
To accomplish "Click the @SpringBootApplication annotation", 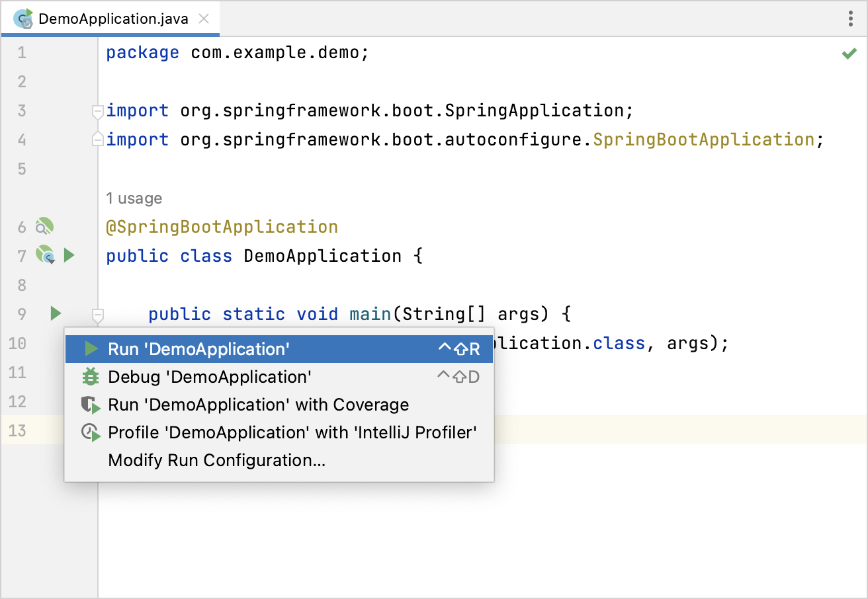I will (222, 227).
